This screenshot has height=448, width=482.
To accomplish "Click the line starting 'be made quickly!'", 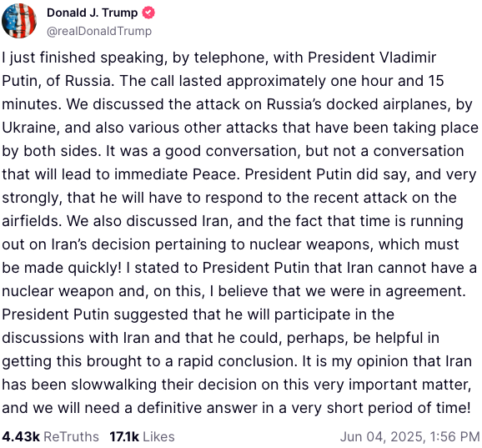I will click(x=239, y=268).
